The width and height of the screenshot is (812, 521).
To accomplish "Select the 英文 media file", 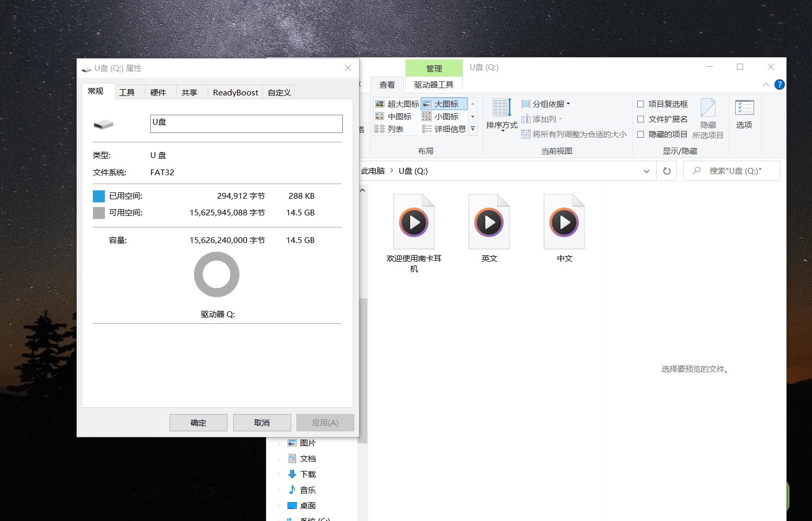I will click(x=489, y=229).
